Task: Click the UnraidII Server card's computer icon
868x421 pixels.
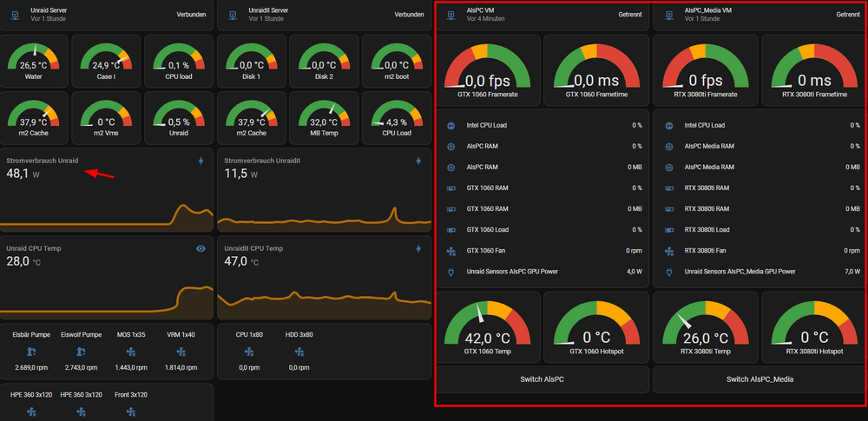Action: (233, 15)
